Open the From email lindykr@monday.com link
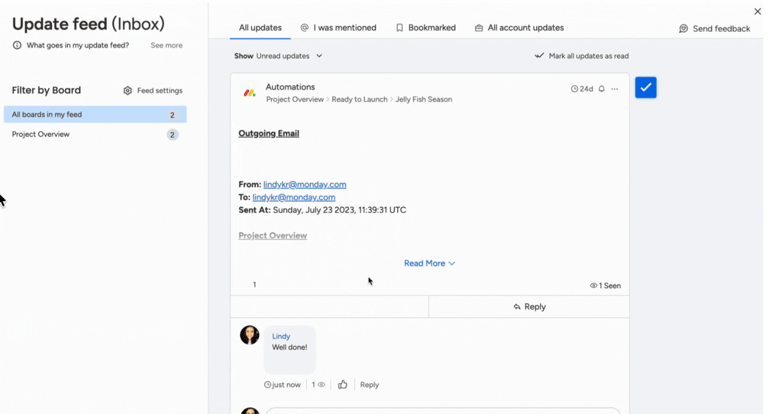770x414 pixels. [x=304, y=185]
